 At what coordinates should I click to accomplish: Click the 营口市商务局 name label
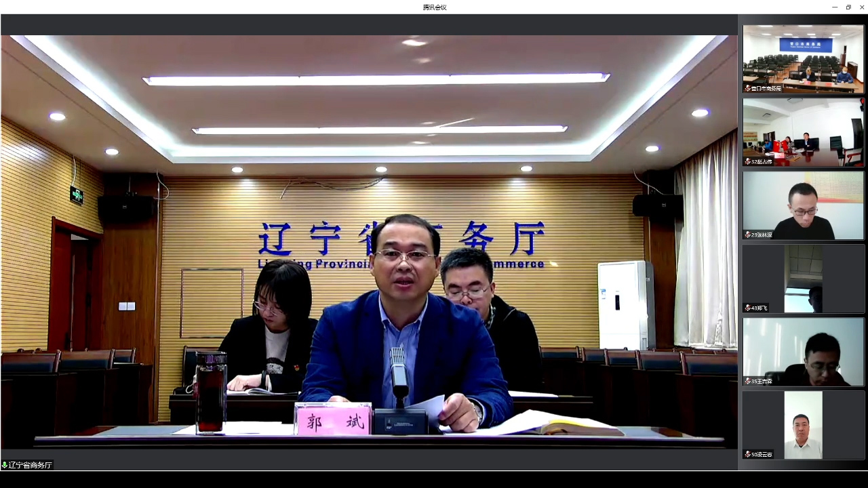pyautogui.click(x=766, y=88)
